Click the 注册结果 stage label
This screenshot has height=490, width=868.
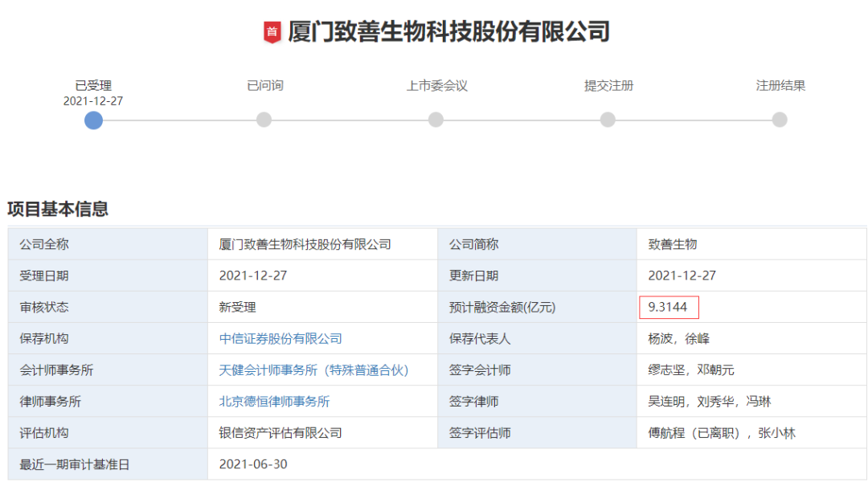pyautogui.click(x=780, y=86)
